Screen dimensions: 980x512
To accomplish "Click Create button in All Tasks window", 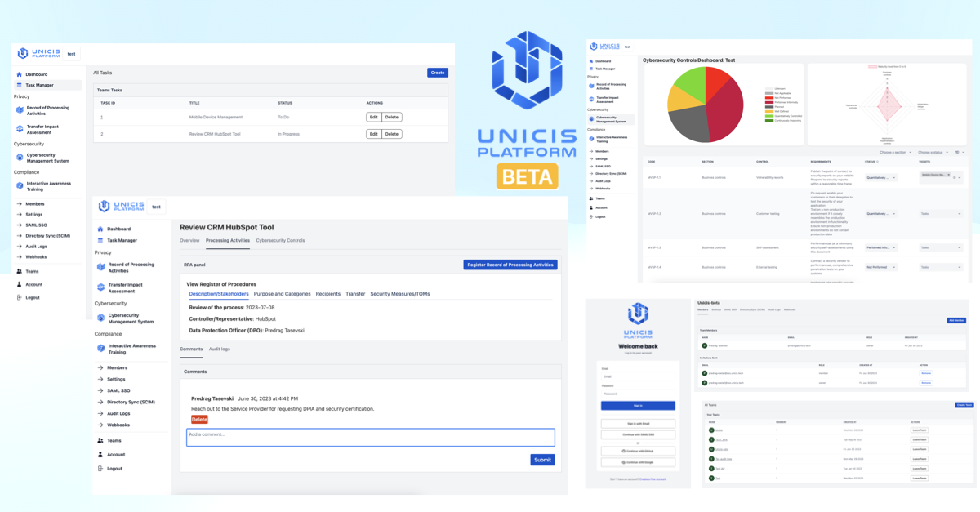I will (438, 73).
